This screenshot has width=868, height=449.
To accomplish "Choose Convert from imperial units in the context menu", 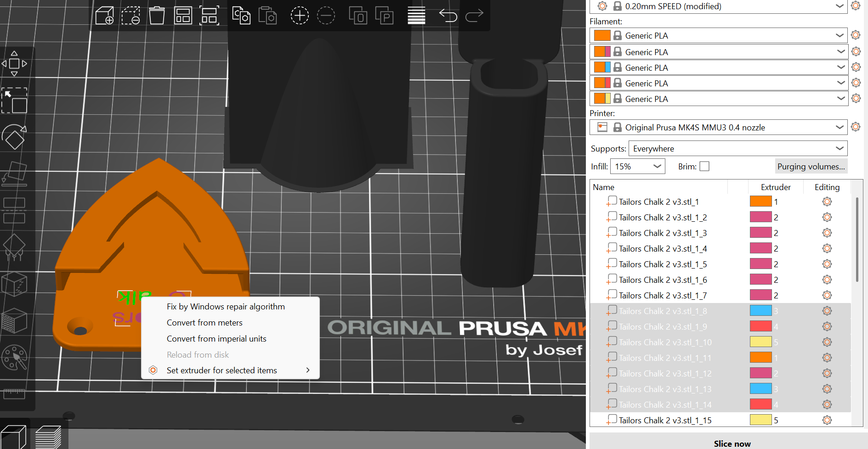I will click(216, 338).
